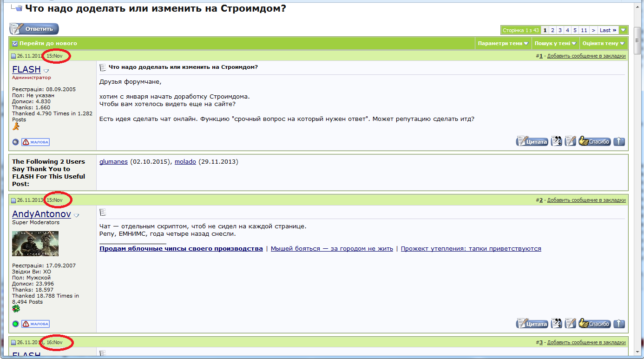
Task: Open the Продам яблочные чипсы своего производства link
Action: (181, 249)
